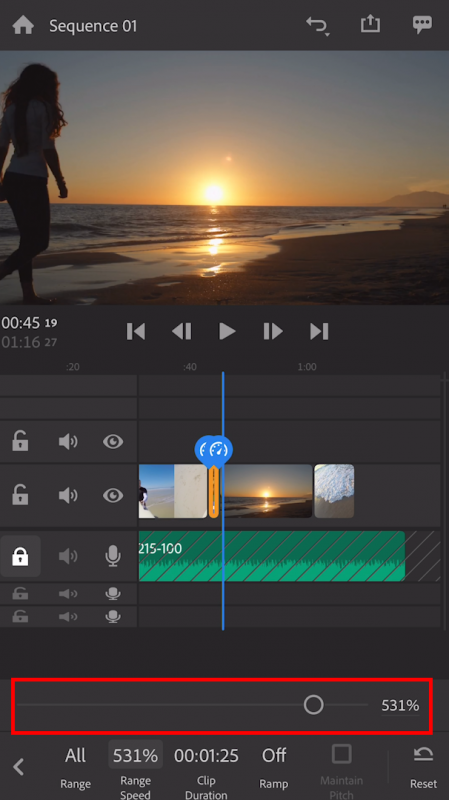Toggle the Ramp Off setting
Image resolution: width=449 pixels, height=800 pixels.
[273, 767]
